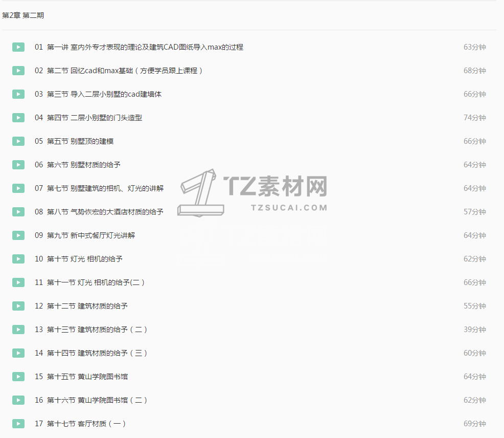Click the play icon for lesson 07

(18, 188)
